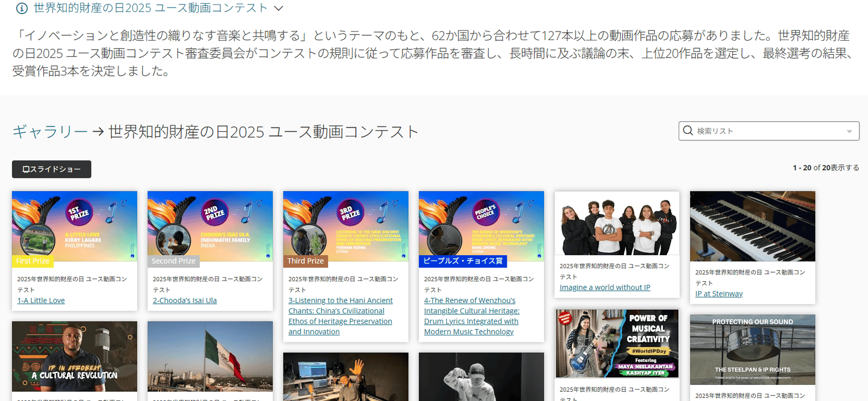Open the 2-Chooda's Isai Ula link

(x=184, y=300)
